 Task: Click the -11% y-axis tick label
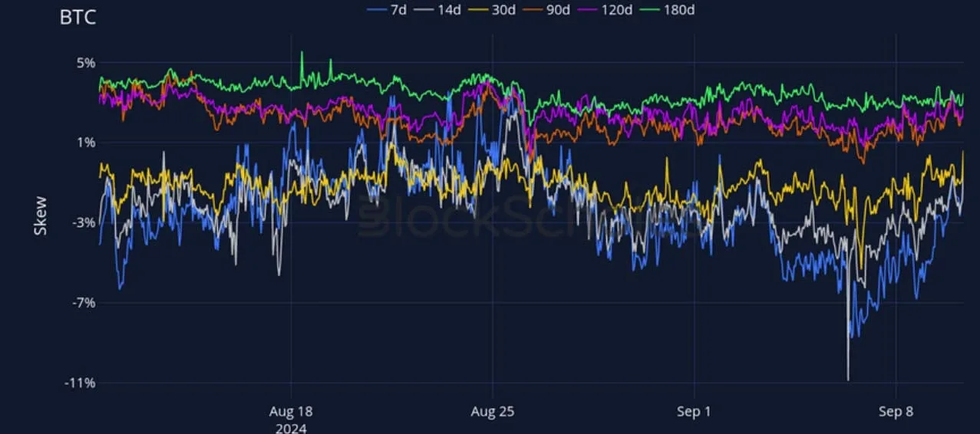pos(81,383)
